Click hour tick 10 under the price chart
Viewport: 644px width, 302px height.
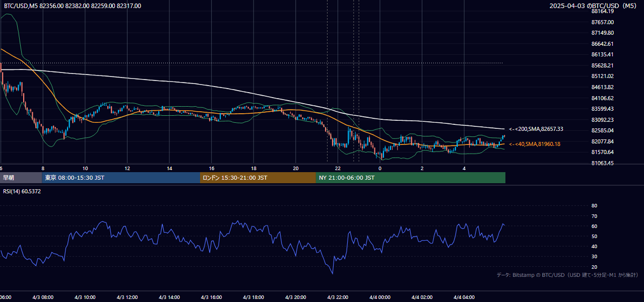pos(85,168)
